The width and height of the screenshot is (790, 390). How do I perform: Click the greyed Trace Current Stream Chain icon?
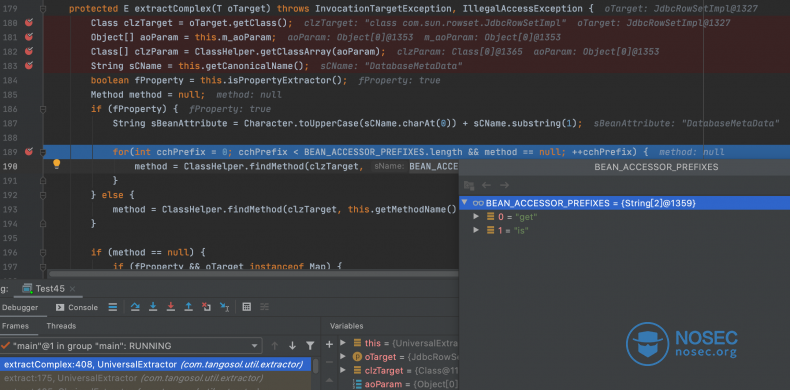(x=265, y=307)
